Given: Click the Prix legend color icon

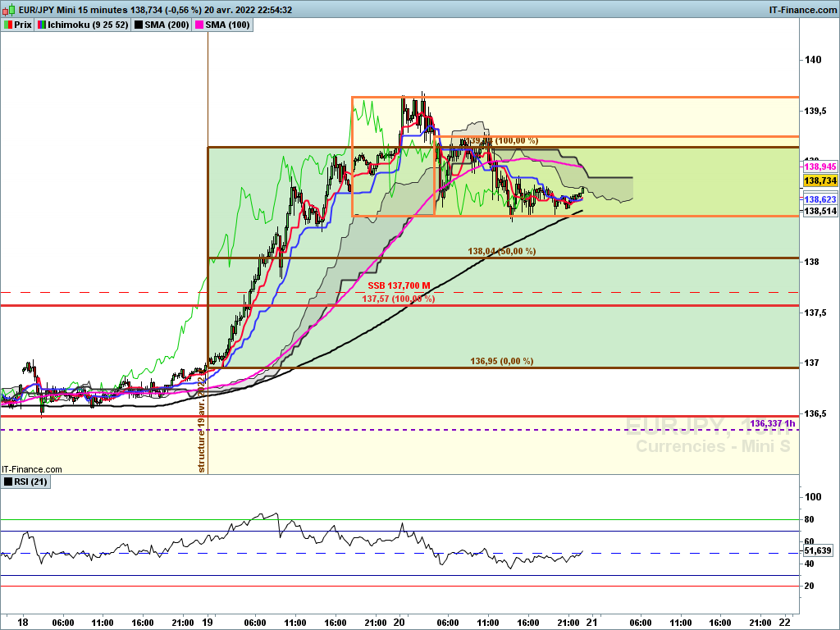Looking at the screenshot, I should click(x=8, y=25).
